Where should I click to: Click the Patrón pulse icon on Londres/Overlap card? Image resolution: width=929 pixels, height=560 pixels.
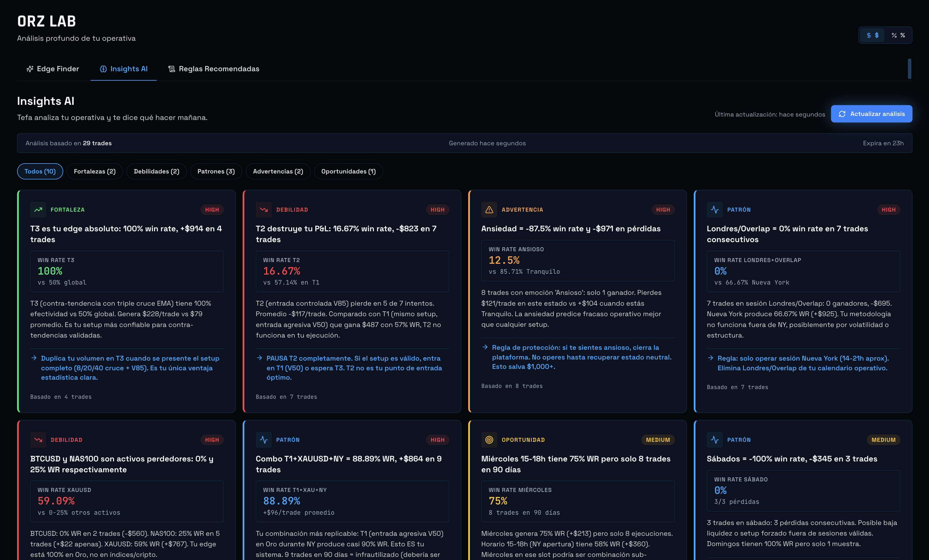pyautogui.click(x=715, y=210)
